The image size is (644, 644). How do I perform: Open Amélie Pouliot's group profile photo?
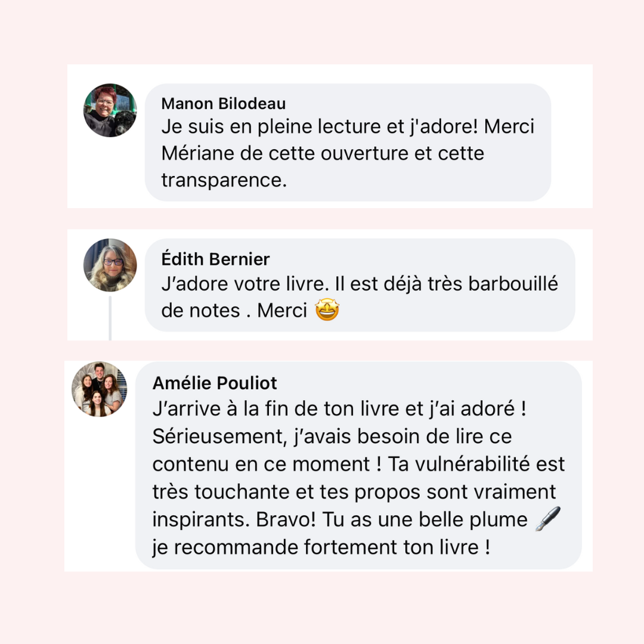(100, 389)
